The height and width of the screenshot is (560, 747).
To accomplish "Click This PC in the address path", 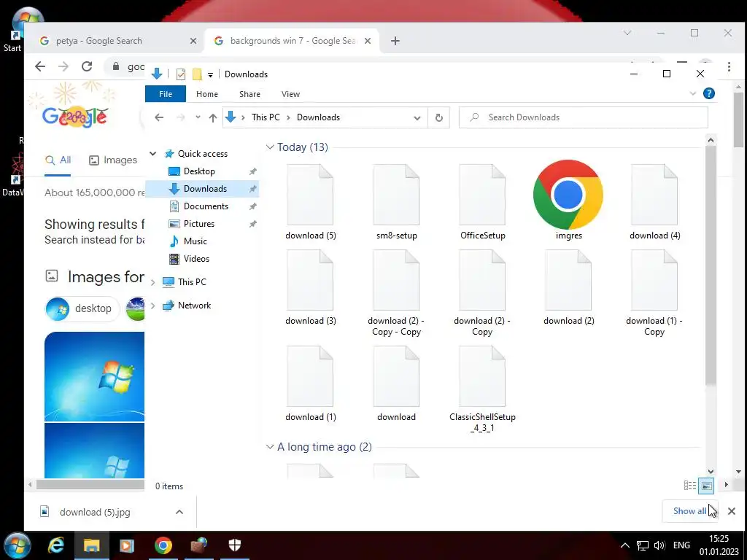I will pyautogui.click(x=266, y=117).
